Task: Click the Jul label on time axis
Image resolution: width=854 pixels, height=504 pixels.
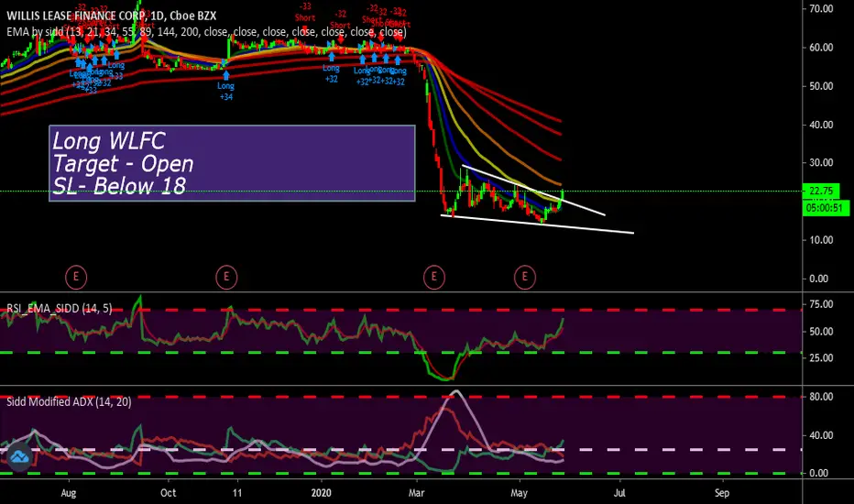Action: tap(619, 493)
